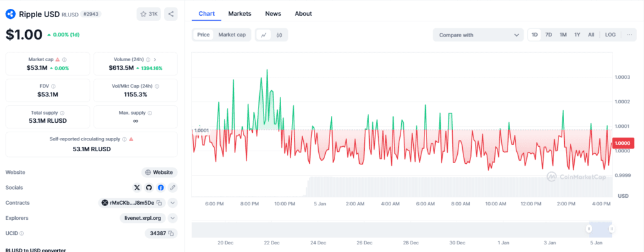Open UCID info icon
The height and width of the screenshot is (252, 644).
point(21,233)
